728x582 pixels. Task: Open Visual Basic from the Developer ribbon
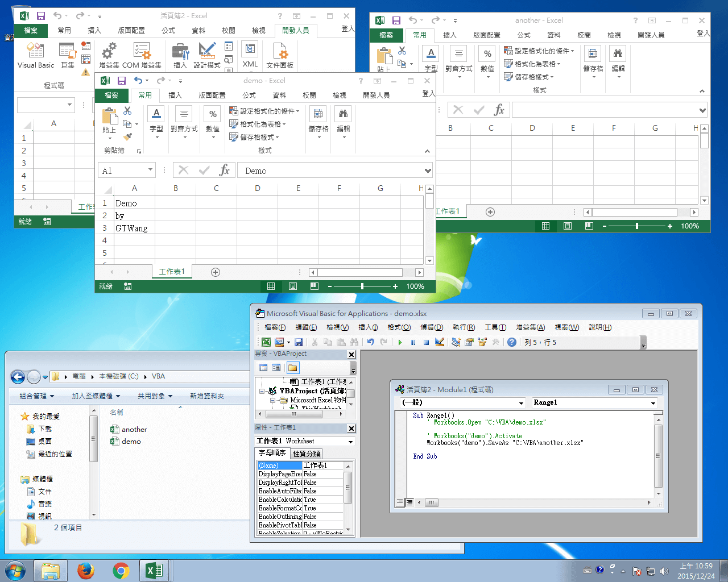pos(35,55)
